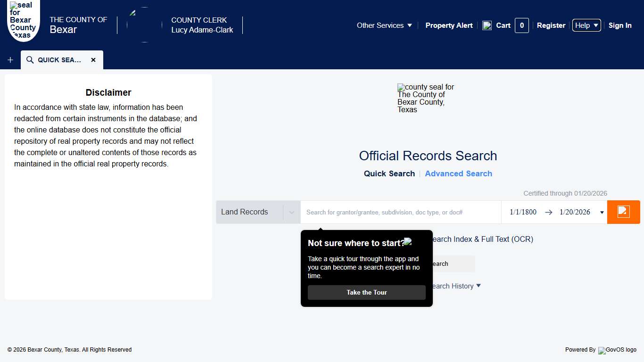Open Property Alert
Viewport: 644px width, 362px height.
point(449,25)
